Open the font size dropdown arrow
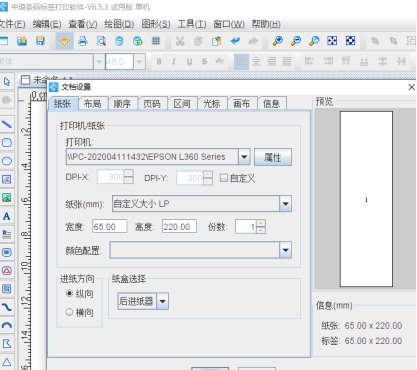 [x=140, y=61]
